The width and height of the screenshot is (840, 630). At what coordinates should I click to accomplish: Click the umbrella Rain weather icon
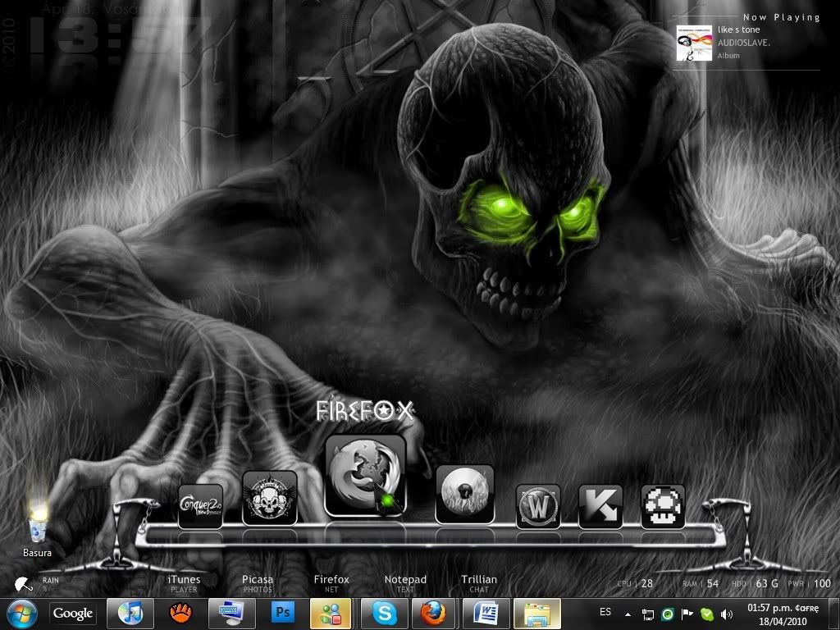23,584
